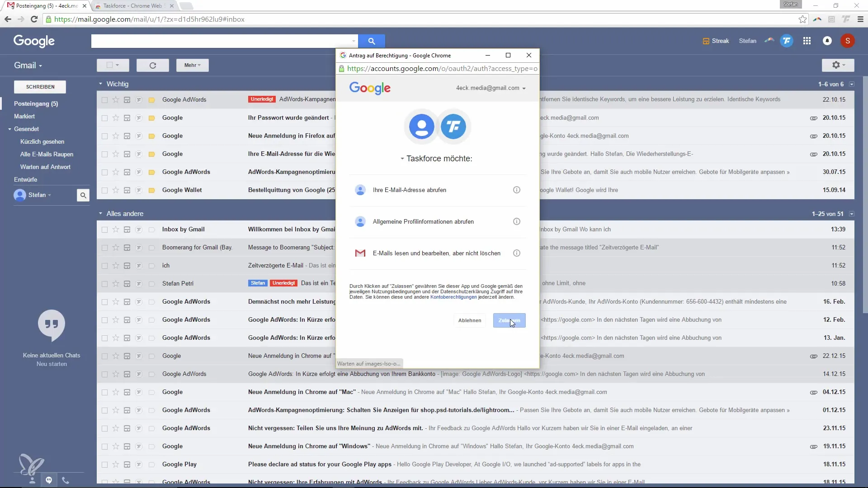
Task: Open Gesendet folder
Action: pyautogui.click(x=26, y=129)
